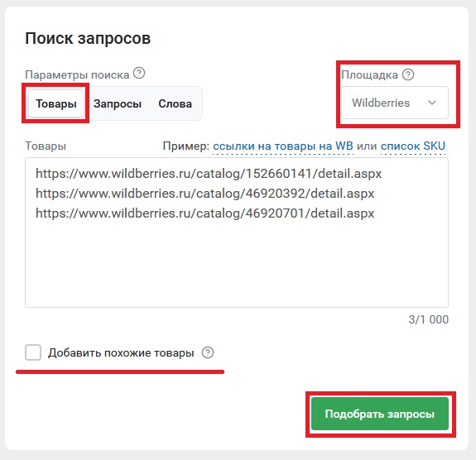Click the Товары label above the text field
The width and height of the screenshot is (476, 460).
46,146
